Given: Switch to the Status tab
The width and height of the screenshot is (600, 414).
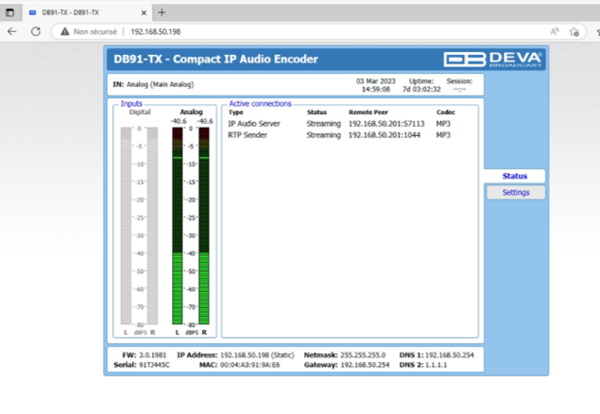Looking at the screenshot, I should tap(515, 176).
